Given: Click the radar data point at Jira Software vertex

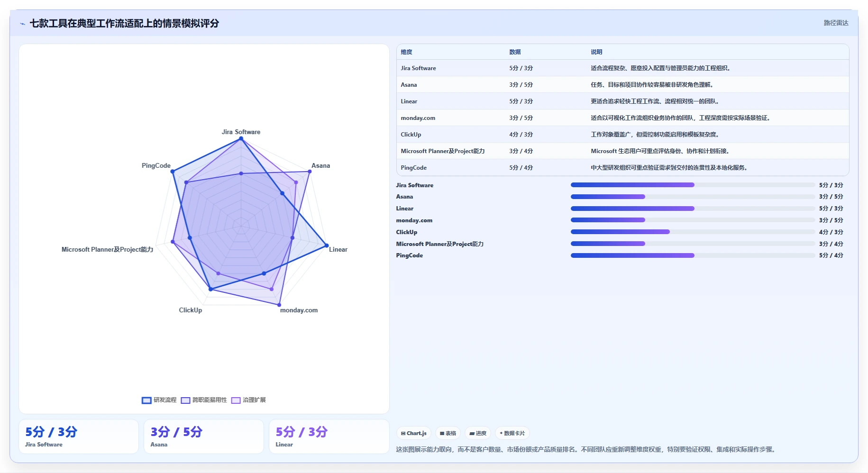Looking at the screenshot, I should (241, 138).
